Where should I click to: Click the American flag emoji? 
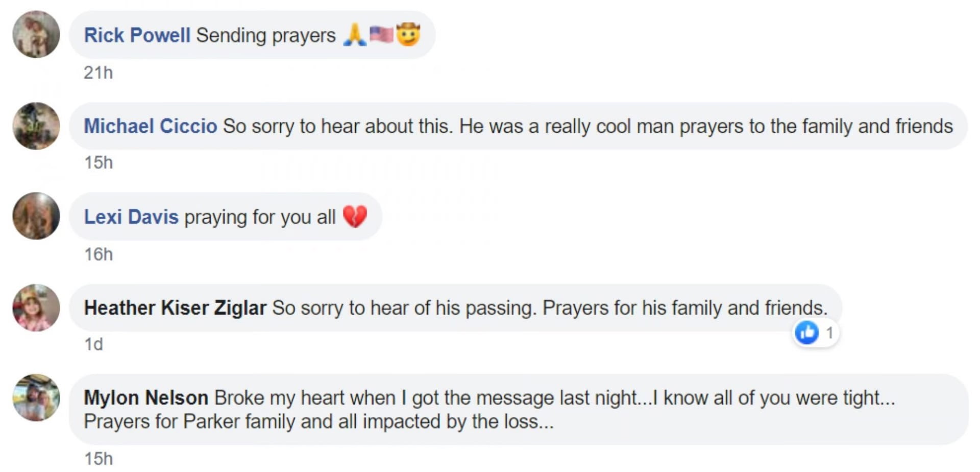pyautogui.click(x=381, y=35)
